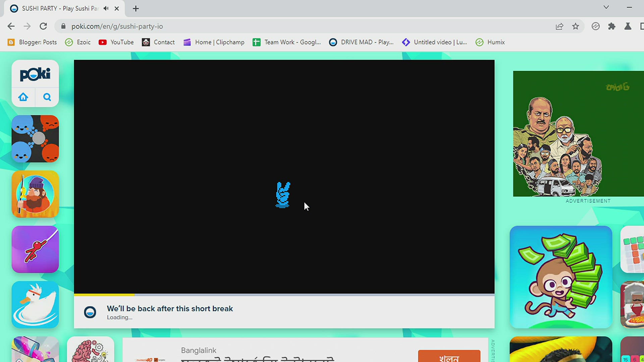Go back to previous page

click(11, 26)
